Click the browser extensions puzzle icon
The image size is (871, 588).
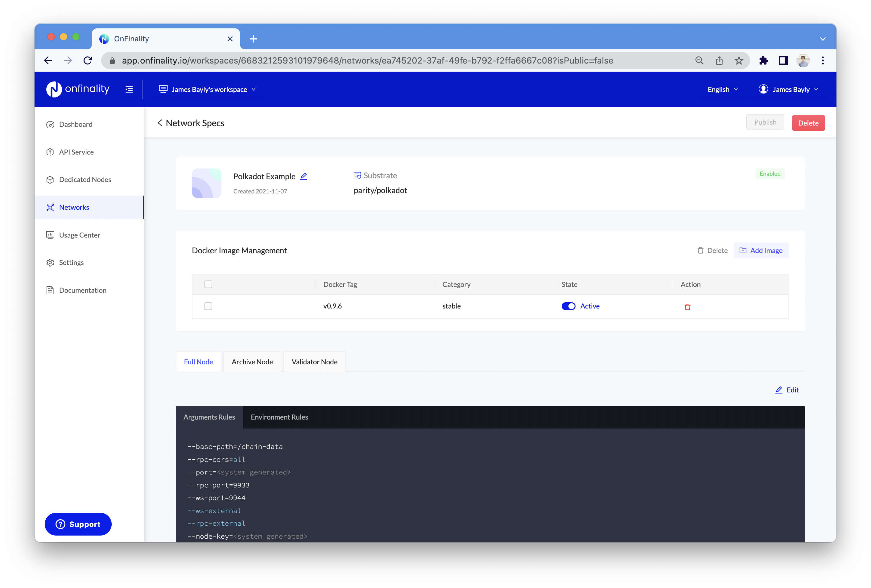click(x=763, y=61)
